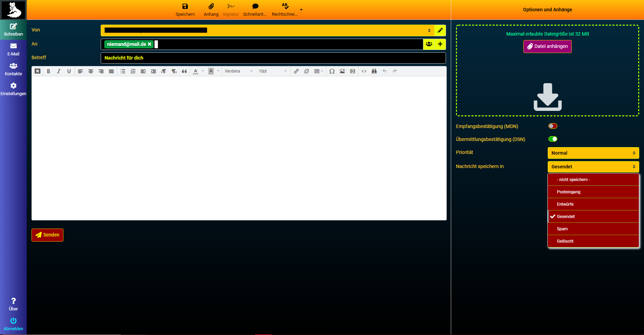Click the Anhang paperclip icon
Screen dimensions: 644x335
click(211, 7)
